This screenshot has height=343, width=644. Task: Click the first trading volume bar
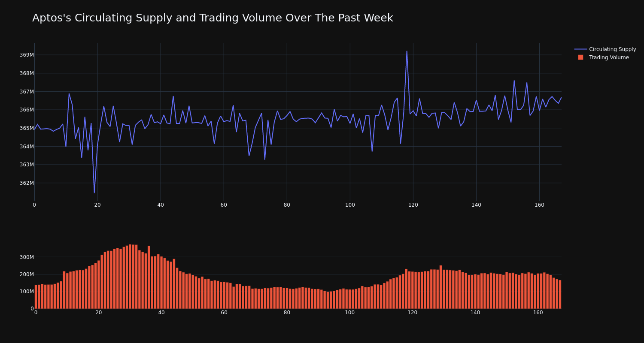pyautogui.click(x=36, y=297)
